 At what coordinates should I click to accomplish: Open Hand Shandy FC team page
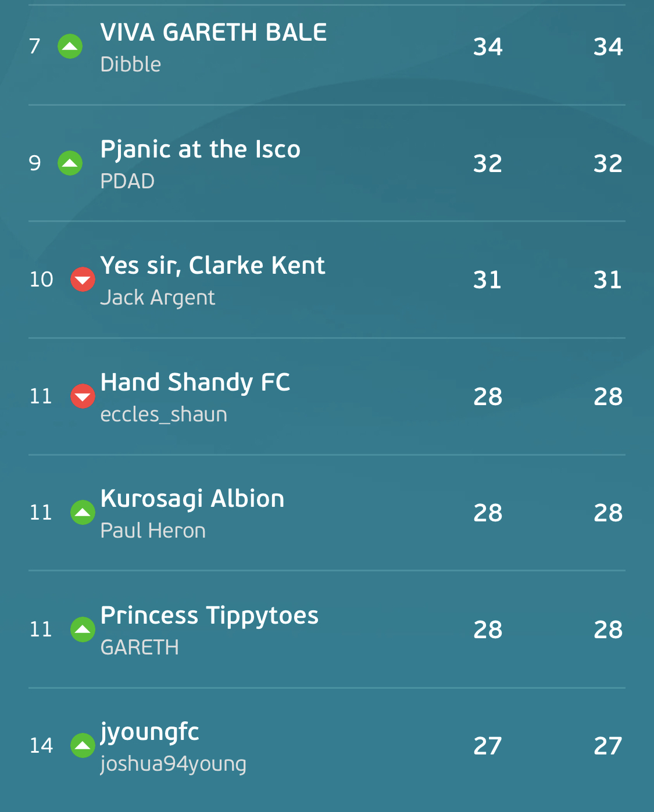click(195, 382)
